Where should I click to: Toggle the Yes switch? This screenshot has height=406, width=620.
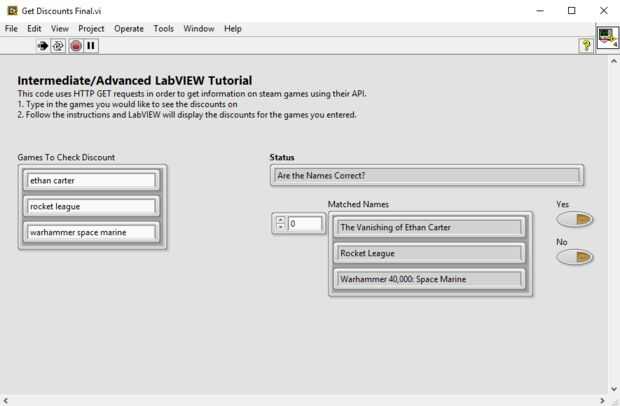click(575, 219)
